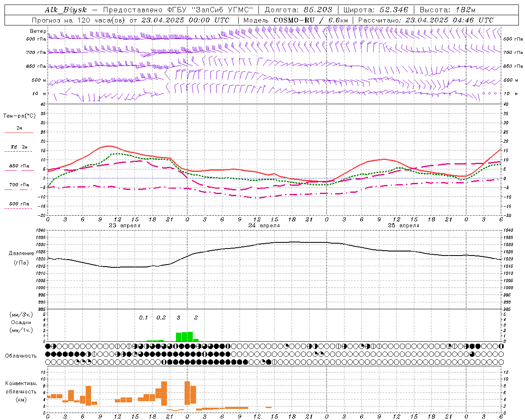Click the left "500 м" wind level label

39,80
